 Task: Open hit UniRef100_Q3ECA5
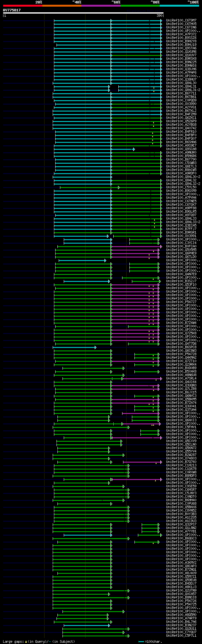click(181, 225)
